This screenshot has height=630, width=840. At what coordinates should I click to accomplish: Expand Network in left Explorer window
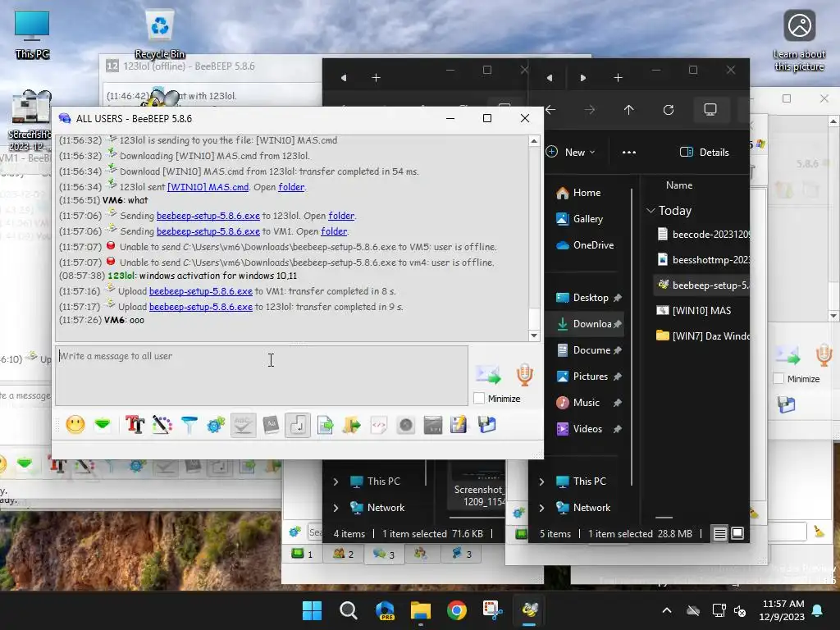[x=336, y=508]
